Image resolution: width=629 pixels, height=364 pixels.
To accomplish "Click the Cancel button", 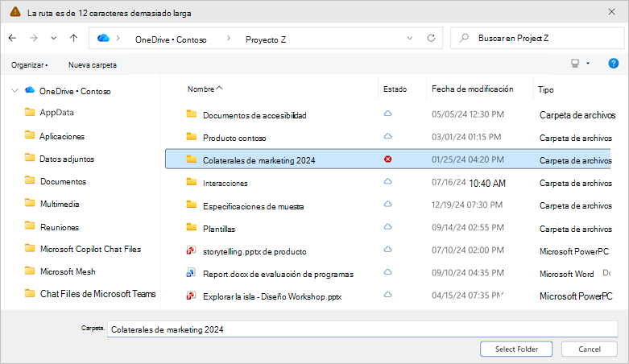I will [x=590, y=349].
